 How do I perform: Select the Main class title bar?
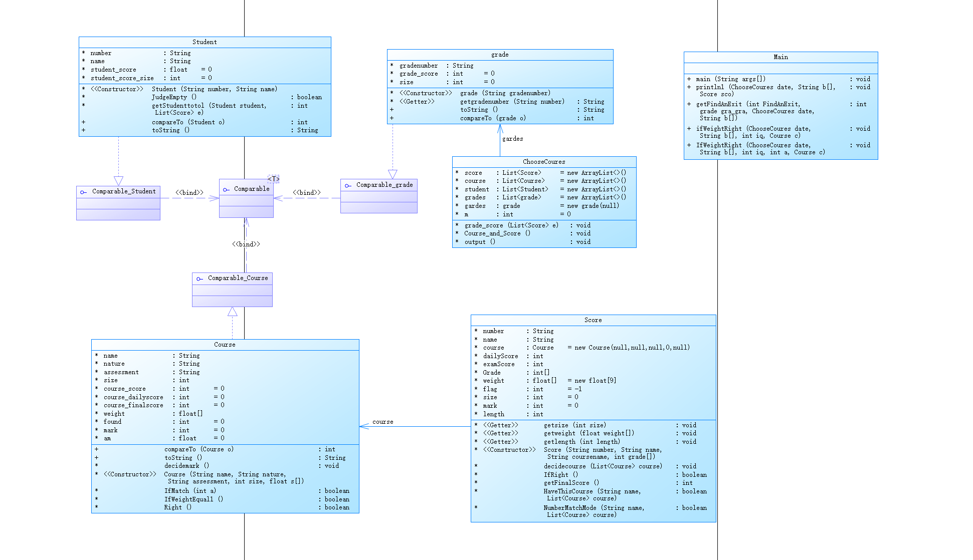[781, 57]
